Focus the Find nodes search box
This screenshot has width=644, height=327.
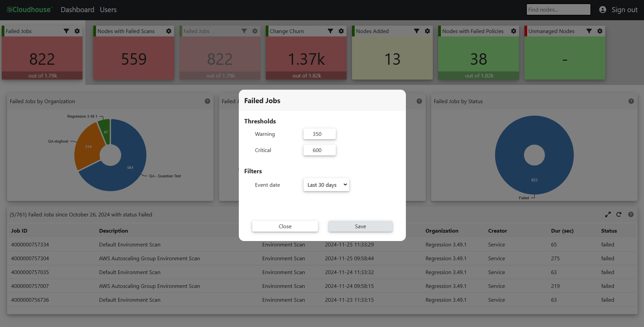click(x=558, y=9)
